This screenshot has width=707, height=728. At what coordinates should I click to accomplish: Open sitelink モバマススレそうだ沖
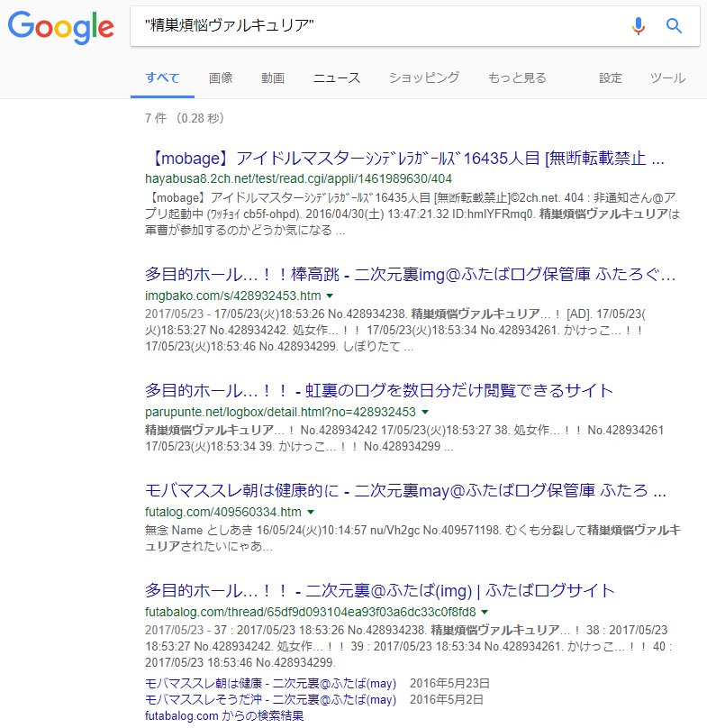pos(270,700)
